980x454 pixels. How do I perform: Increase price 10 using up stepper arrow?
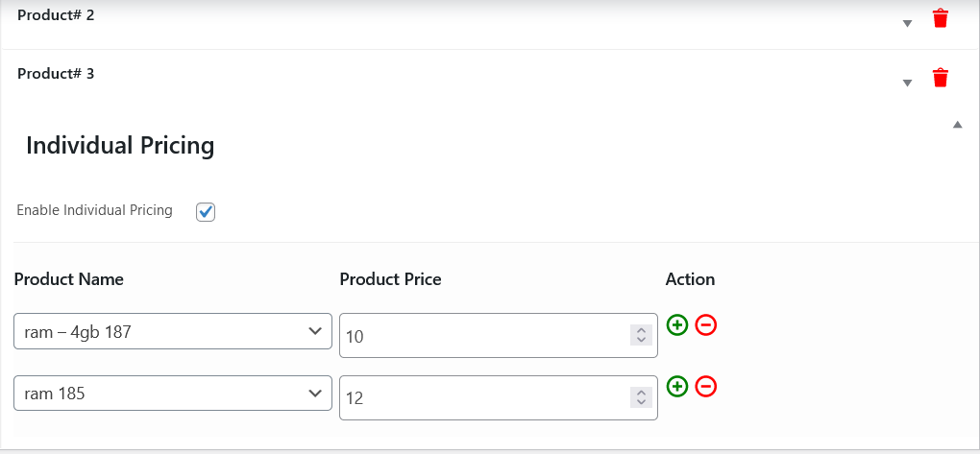coord(640,330)
